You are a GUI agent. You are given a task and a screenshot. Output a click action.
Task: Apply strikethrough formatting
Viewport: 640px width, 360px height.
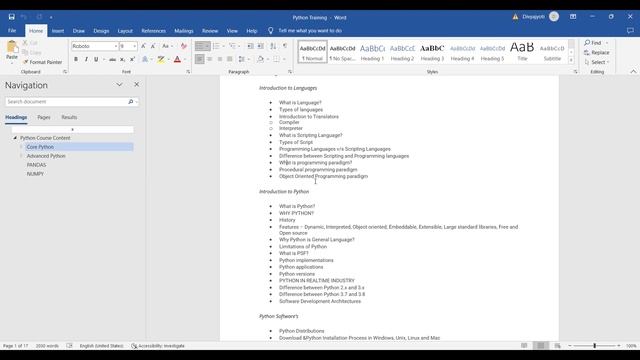(x=112, y=60)
